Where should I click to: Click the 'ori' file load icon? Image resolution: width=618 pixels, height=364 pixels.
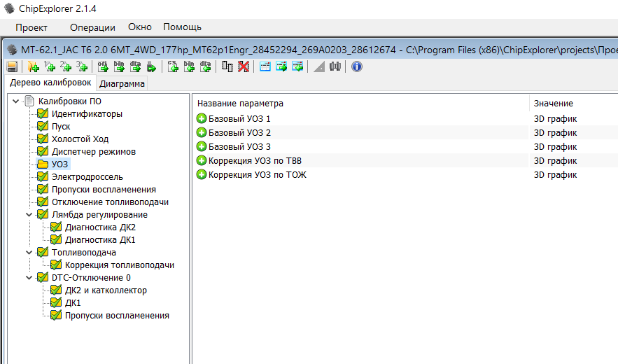point(102,66)
